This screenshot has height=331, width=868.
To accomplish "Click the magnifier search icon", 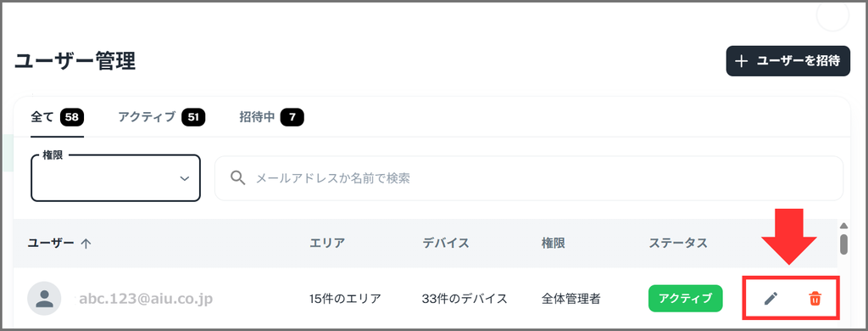I will point(237,178).
